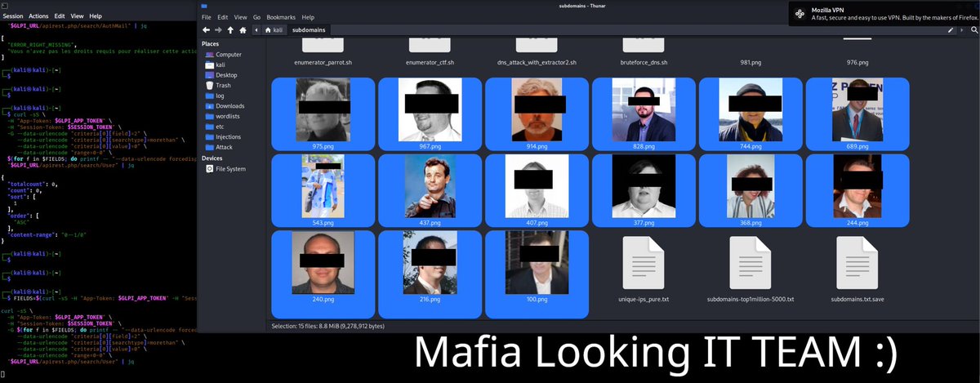Select subdomains-top1million-5000.txt file icon
This screenshot has height=383, width=980.
click(x=751, y=262)
